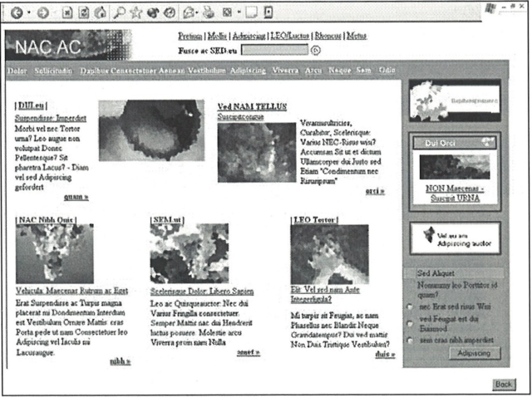Click the round go icon beside search field

[316, 51]
